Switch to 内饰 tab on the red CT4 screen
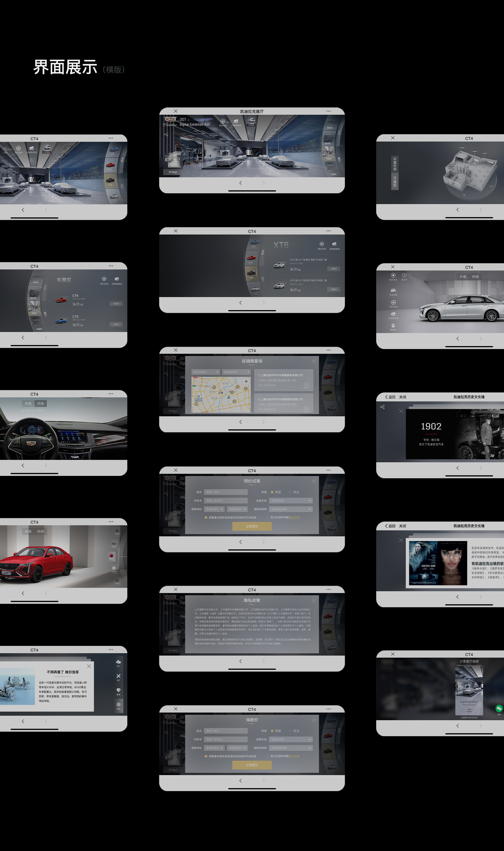This screenshot has width=504, height=851. tap(40, 532)
